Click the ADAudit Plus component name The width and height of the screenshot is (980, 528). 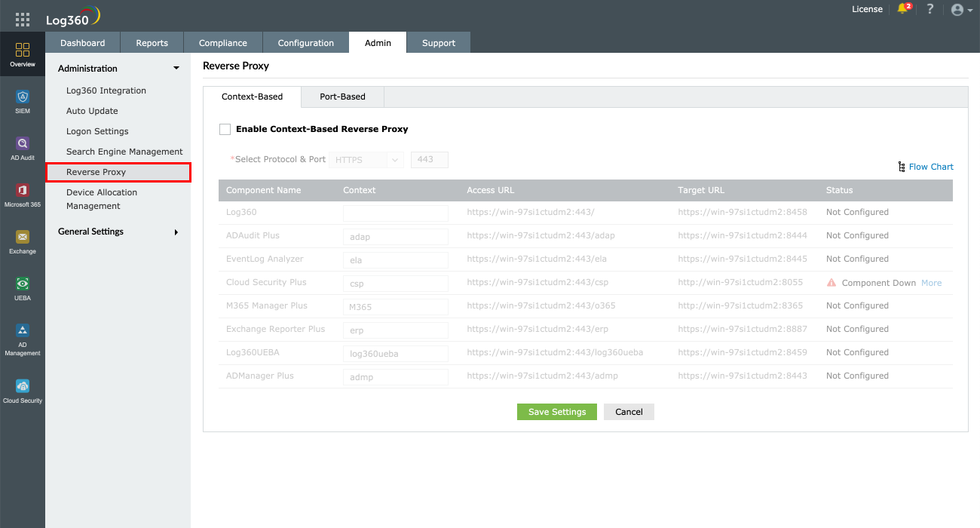point(253,235)
